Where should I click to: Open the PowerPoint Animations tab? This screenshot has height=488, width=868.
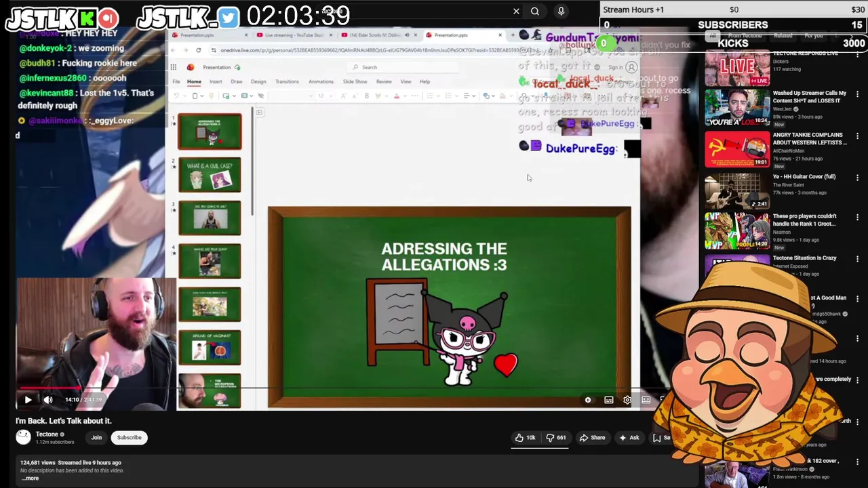[321, 81]
